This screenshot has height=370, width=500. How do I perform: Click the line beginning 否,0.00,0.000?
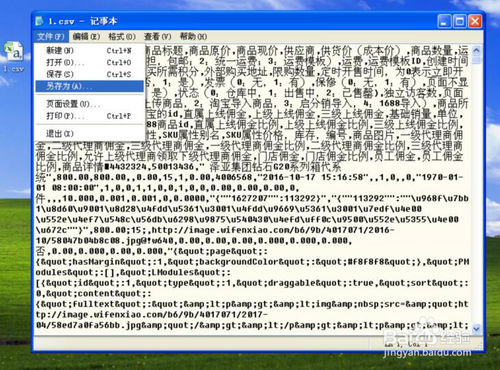[x=152, y=251]
